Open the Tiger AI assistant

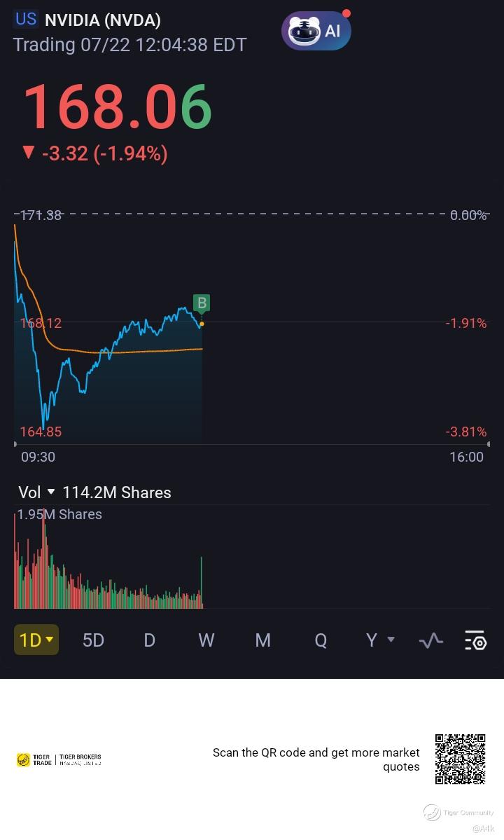[x=316, y=31]
